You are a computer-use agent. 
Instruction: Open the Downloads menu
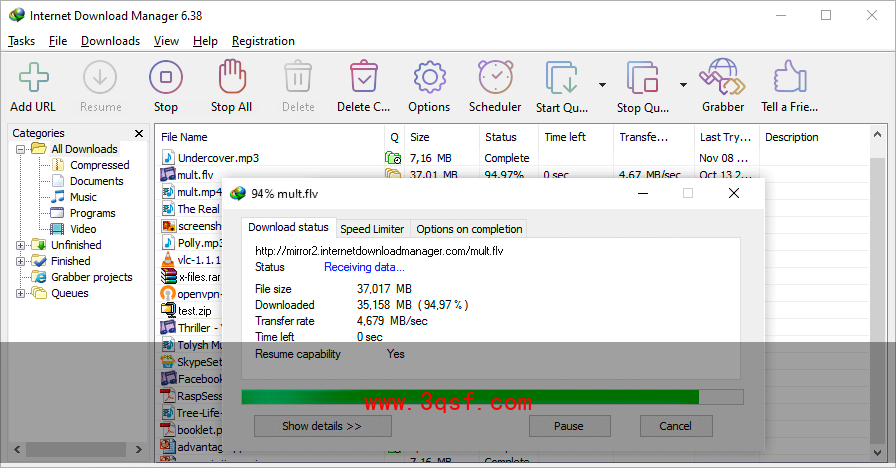coord(110,41)
